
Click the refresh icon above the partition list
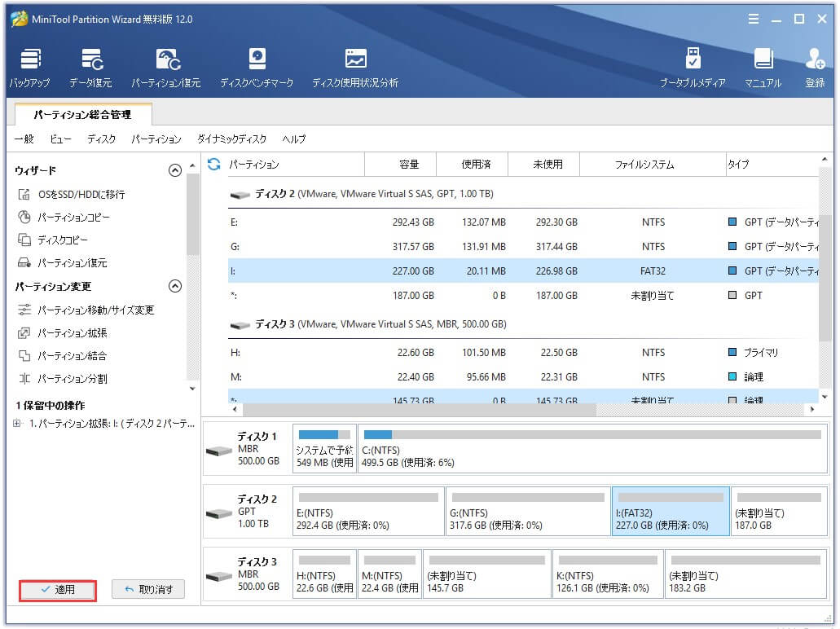212,164
